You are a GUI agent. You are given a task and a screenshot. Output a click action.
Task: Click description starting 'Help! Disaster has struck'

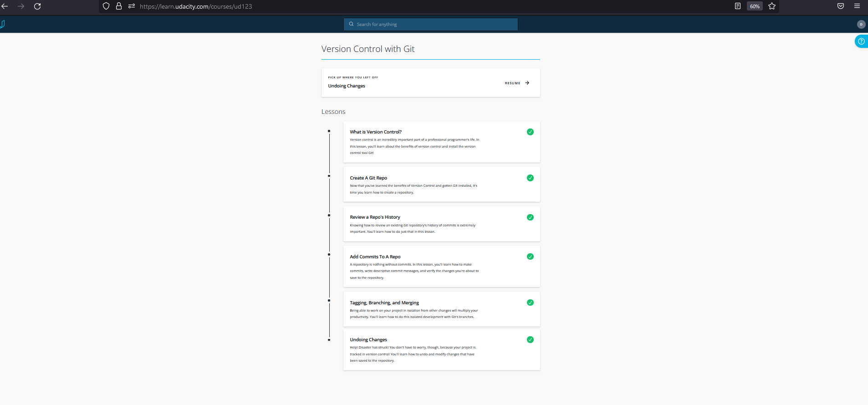point(413,354)
